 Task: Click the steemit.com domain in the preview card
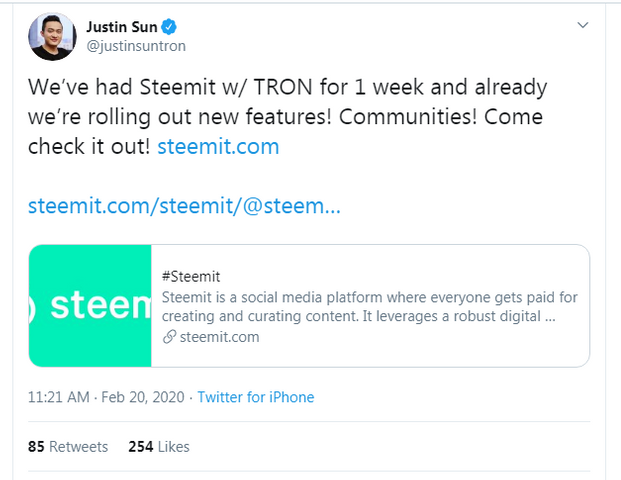click(219, 337)
